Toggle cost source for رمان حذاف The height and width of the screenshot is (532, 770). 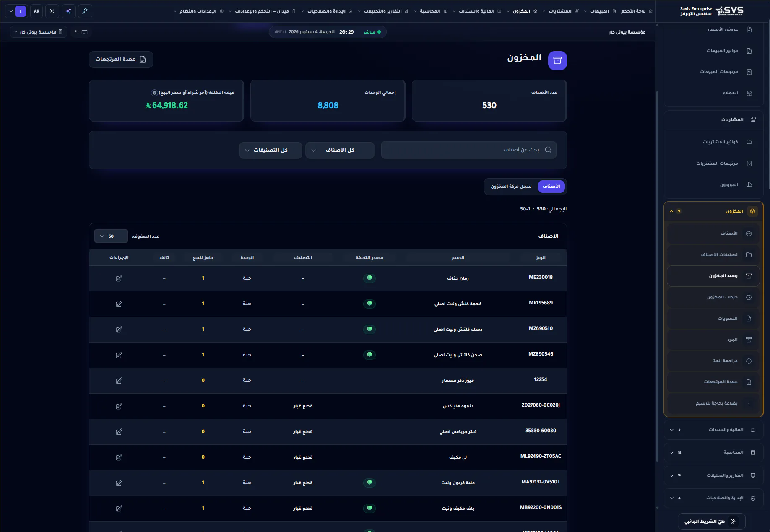(369, 278)
